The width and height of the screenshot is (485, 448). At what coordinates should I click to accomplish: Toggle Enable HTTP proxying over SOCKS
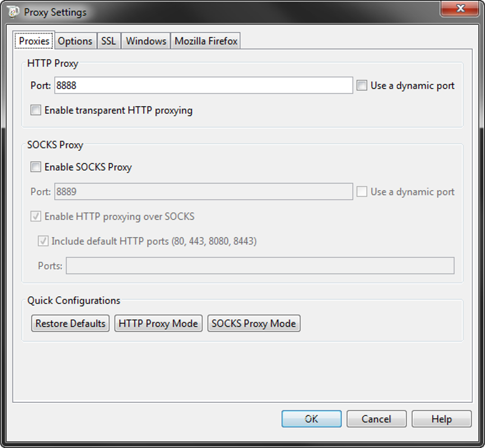[36, 216]
